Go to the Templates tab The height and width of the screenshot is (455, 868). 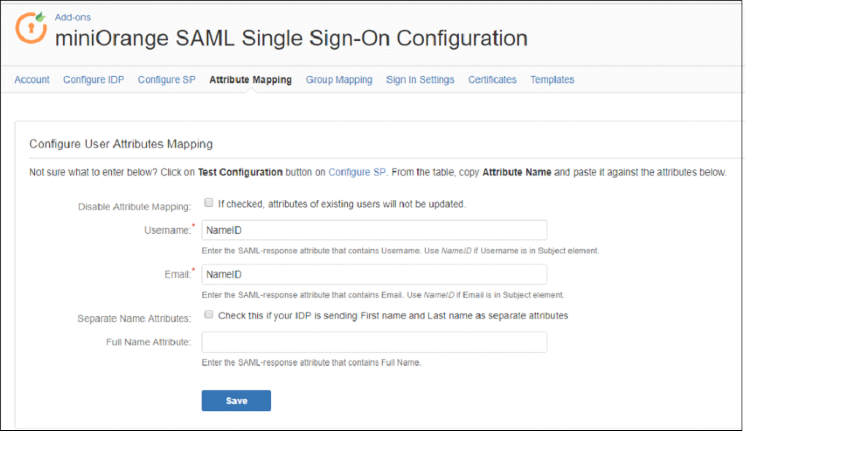point(552,80)
